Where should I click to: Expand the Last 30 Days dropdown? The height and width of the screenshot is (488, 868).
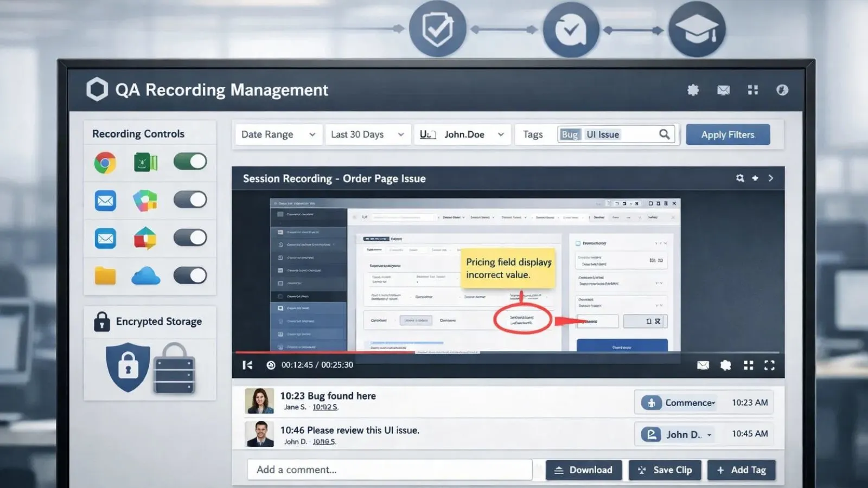pos(367,134)
